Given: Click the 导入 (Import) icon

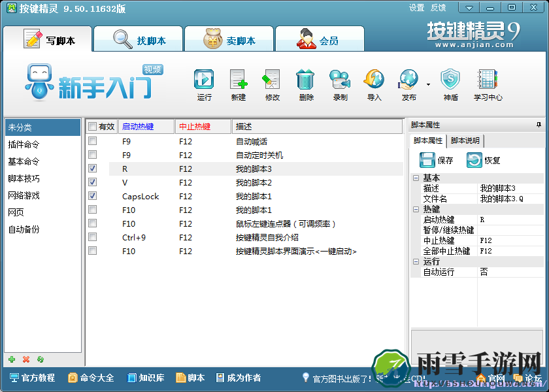Looking at the screenshot, I should 374,80.
